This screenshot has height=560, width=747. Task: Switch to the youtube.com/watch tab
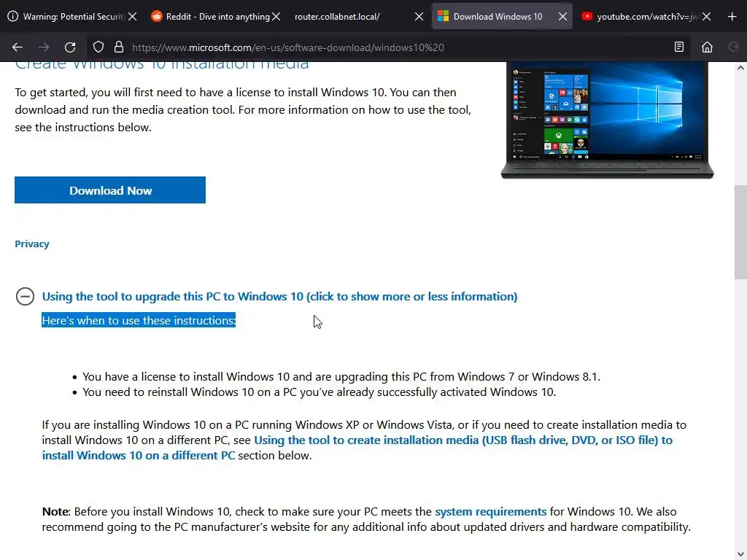coord(647,17)
